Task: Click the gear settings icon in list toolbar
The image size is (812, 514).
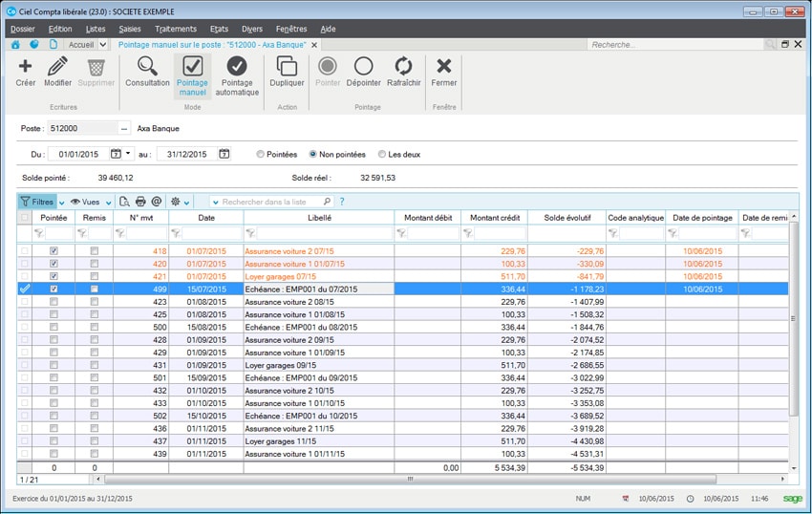Action: [x=176, y=202]
